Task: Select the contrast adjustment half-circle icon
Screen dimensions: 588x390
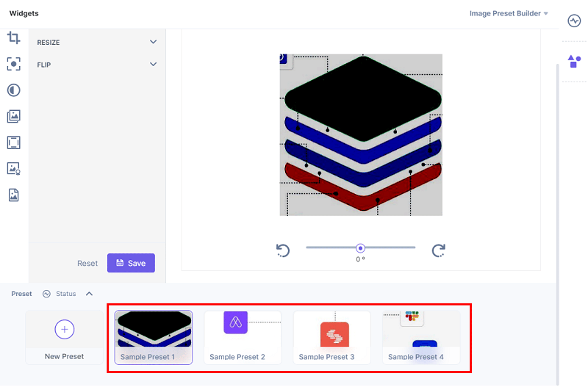Action: [13, 90]
